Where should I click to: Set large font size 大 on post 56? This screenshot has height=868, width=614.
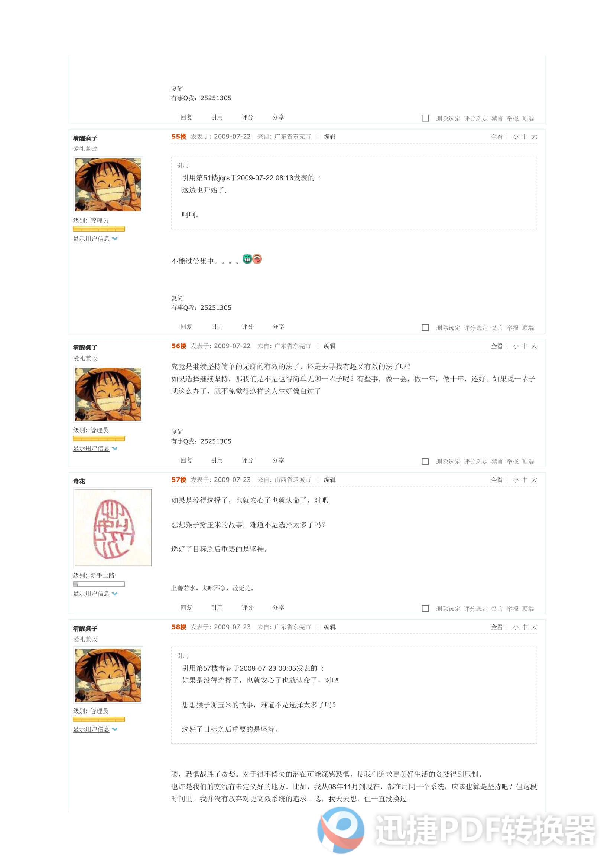tap(534, 346)
